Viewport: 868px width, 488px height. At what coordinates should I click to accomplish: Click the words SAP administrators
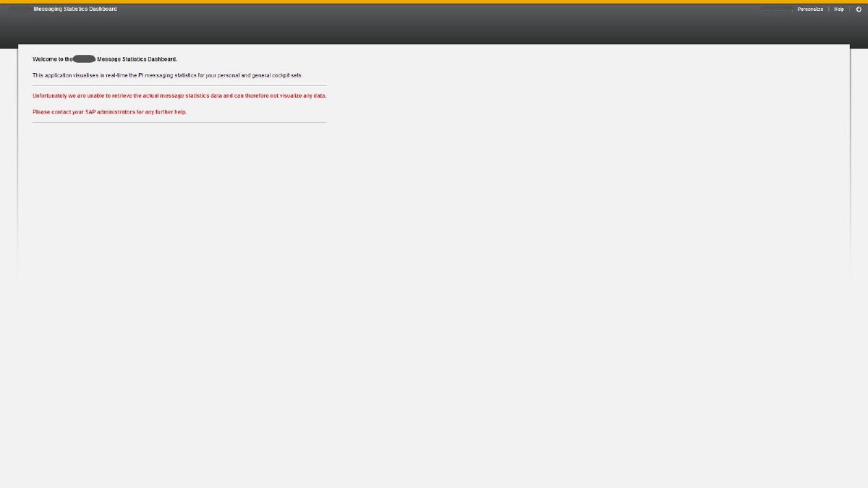pos(110,112)
